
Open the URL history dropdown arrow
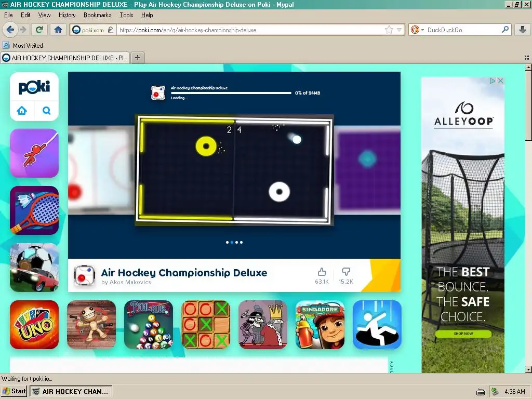pos(400,30)
